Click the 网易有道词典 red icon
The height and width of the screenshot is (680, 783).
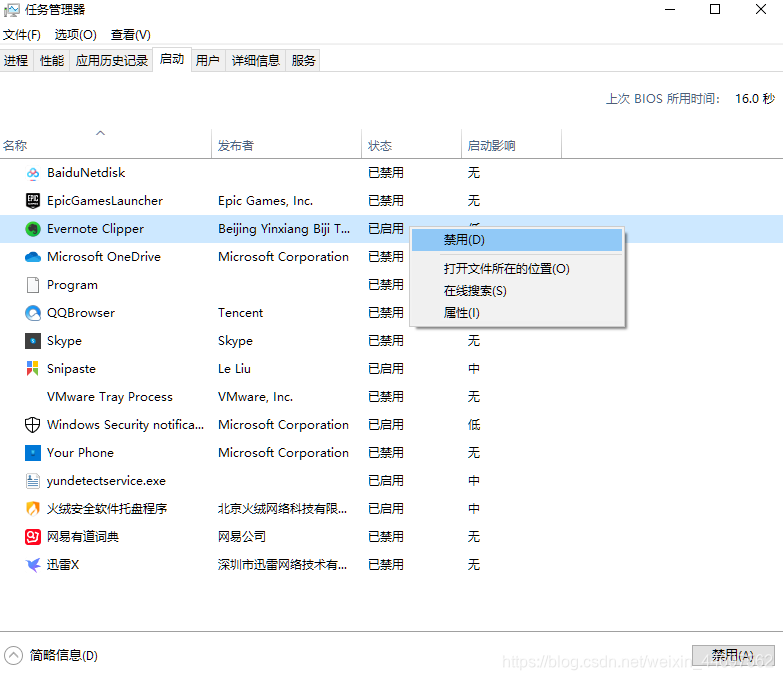pos(32,537)
